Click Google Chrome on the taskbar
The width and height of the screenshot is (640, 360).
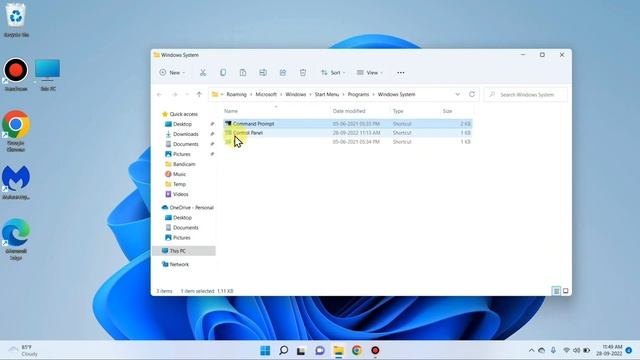[x=357, y=351]
